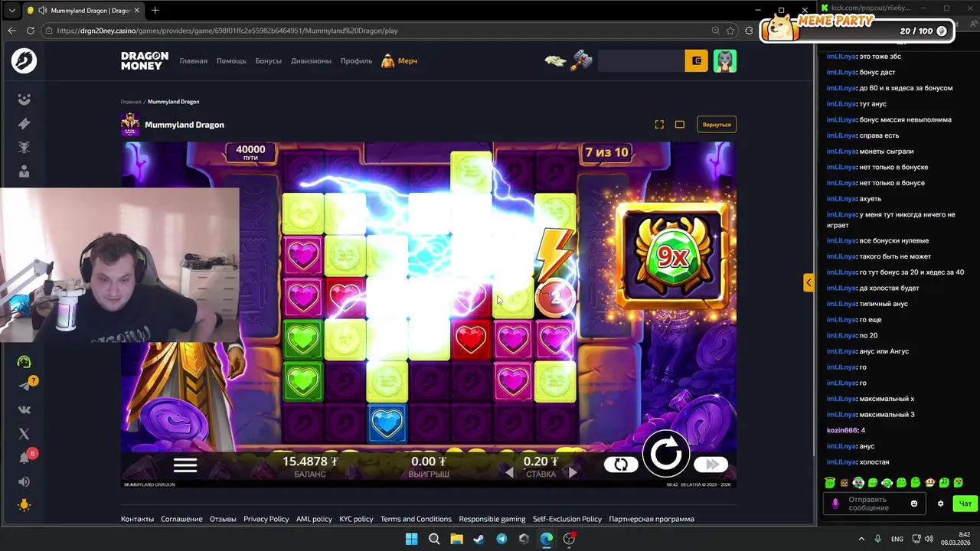Toggle autoplay with the circular arrows button
The image size is (980, 551).
[x=621, y=465]
